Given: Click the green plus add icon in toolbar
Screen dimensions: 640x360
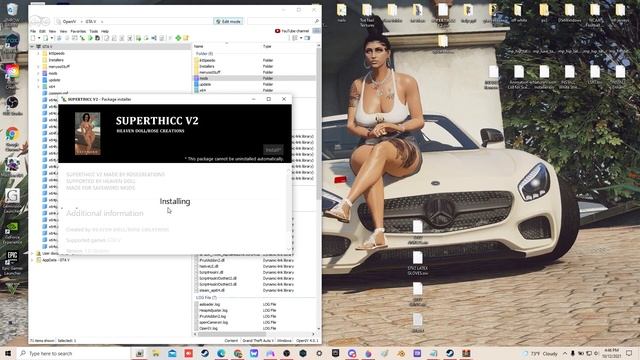Looking at the screenshot, I should (178, 38).
